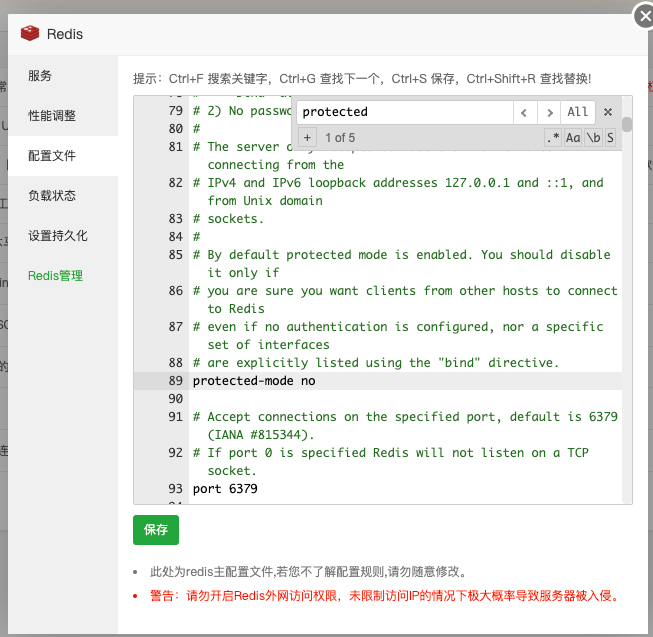The image size is (653, 637).
Task: Click the red 警告 warning text
Action: 385,596
